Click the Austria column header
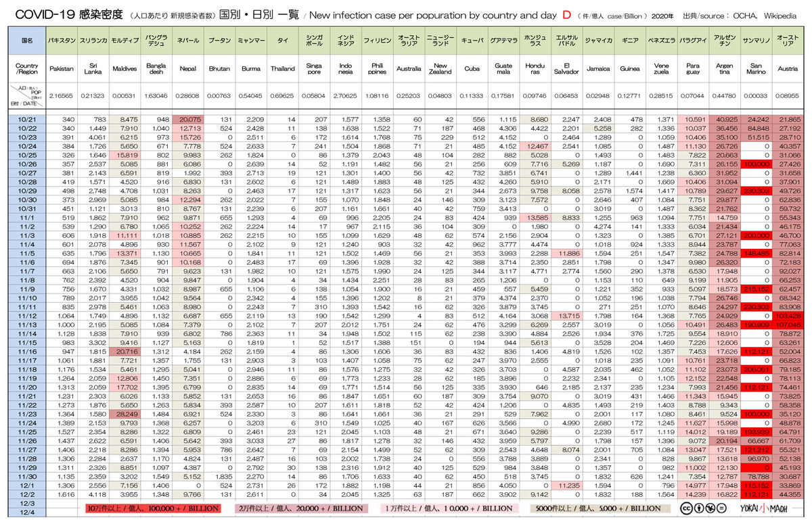This screenshot has width=812, height=522. pyautogui.click(x=788, y=69)
